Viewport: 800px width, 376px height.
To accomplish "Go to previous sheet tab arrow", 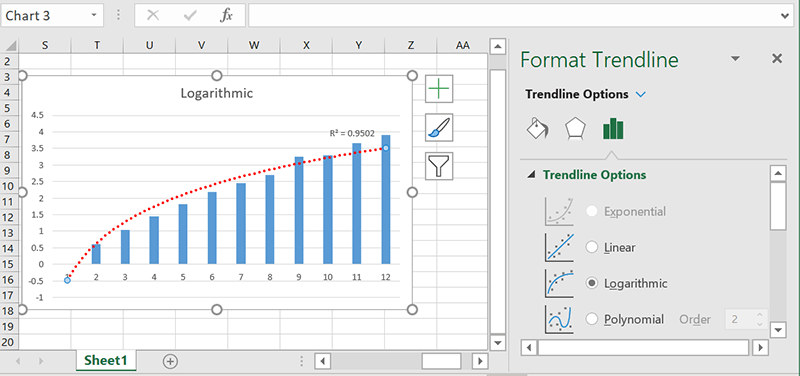I will [18, 361].
